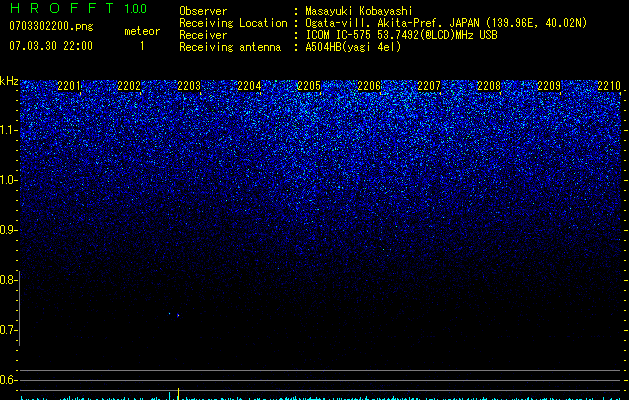Click the version number 1.00

[x=136, y=9]
